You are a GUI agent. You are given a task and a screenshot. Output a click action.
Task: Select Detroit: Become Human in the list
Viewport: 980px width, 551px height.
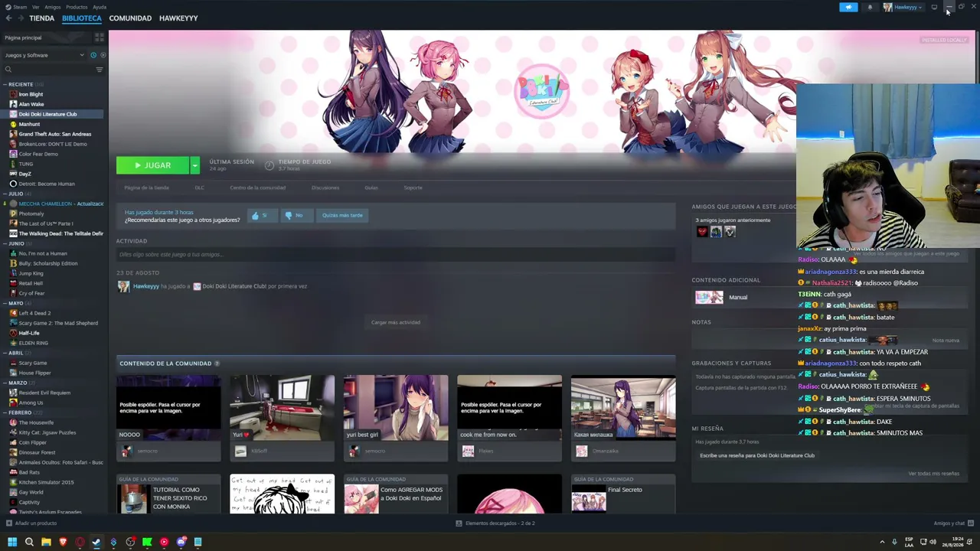pyautogui.click(x=47, y=184)
